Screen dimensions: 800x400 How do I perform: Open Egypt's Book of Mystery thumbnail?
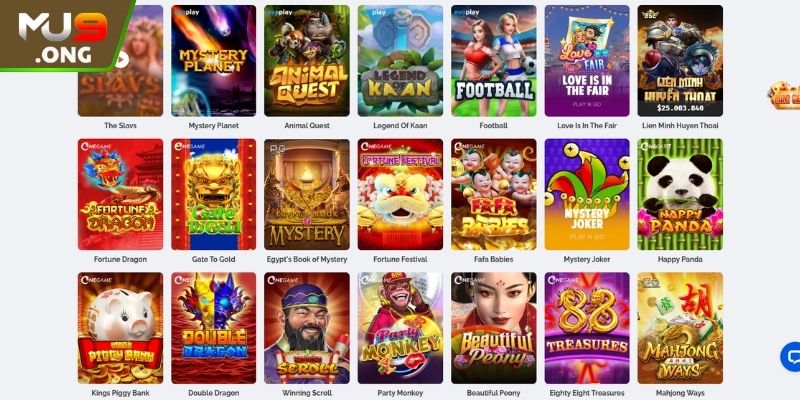[x=307, y=194]
